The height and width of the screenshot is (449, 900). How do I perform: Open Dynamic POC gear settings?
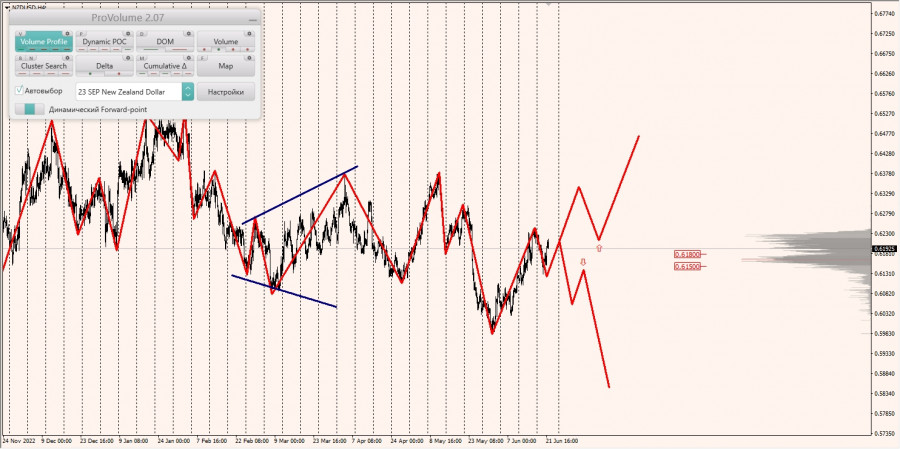tap(128, 33)
